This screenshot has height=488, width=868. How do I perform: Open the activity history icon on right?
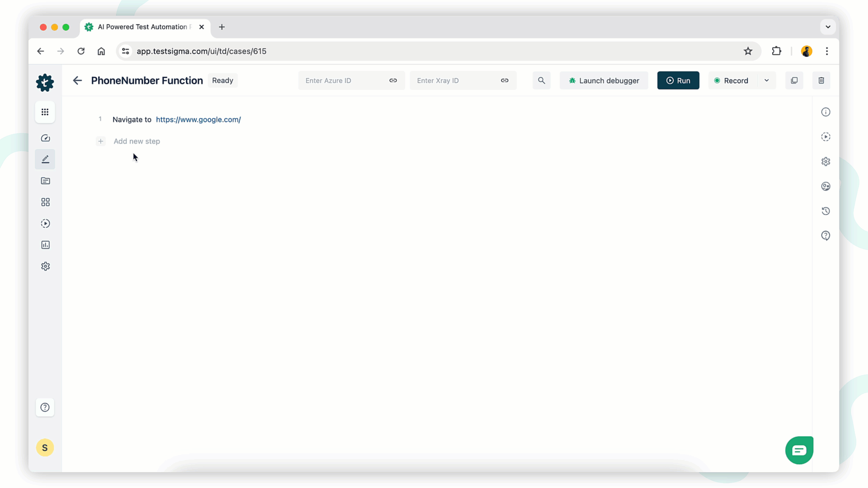pyautogui.click(x=826, y=211)
